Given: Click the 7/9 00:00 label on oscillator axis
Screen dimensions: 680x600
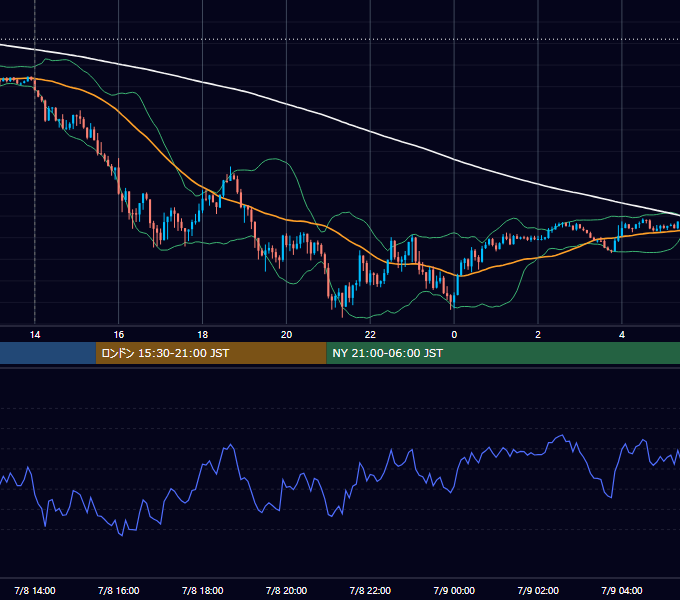Looking at the screenshot, I should point(454,590).
